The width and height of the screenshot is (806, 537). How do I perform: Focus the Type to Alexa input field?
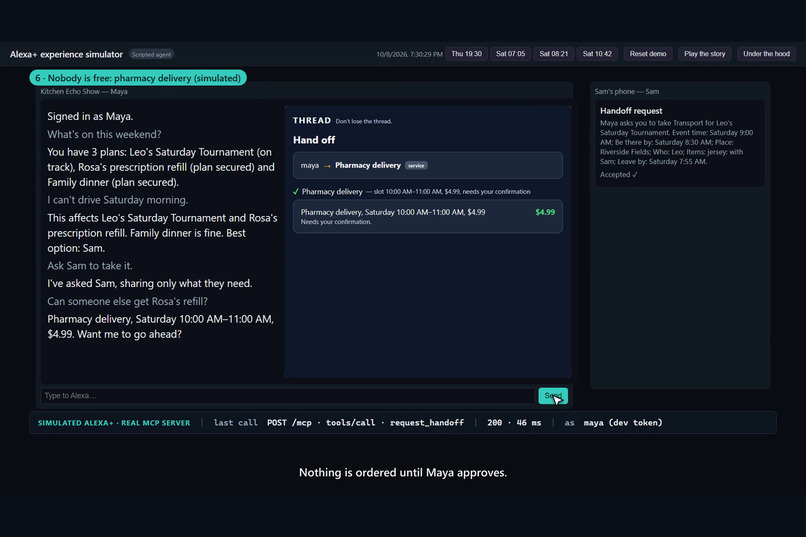(288, 396)
